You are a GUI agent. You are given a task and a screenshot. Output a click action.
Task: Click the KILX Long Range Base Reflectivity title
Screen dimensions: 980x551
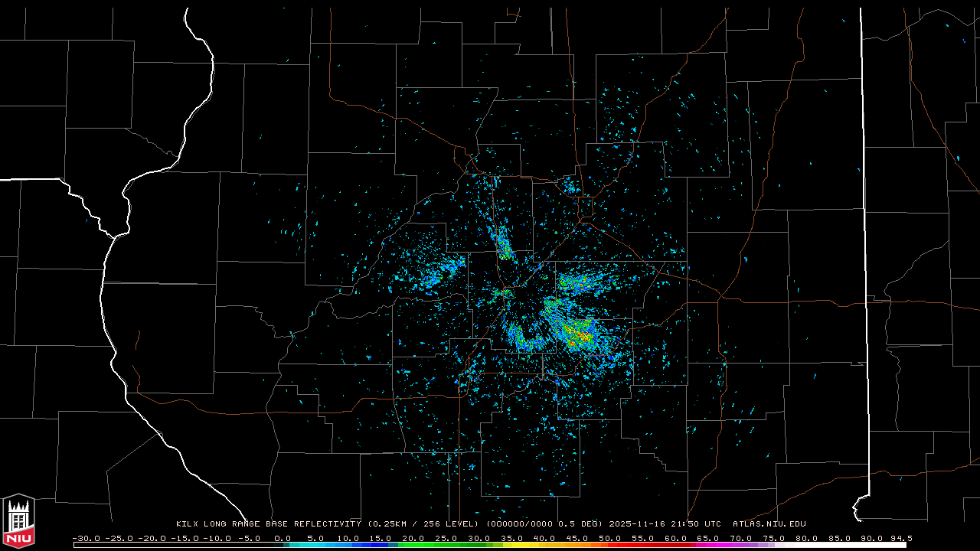point(268,524)
